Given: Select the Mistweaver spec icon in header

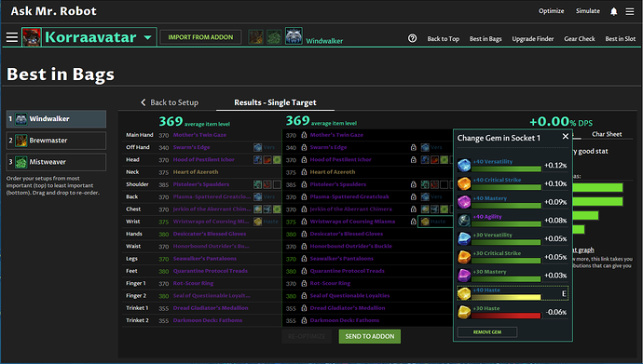Looking at the screenshot, I should click(x=274, y=37).
